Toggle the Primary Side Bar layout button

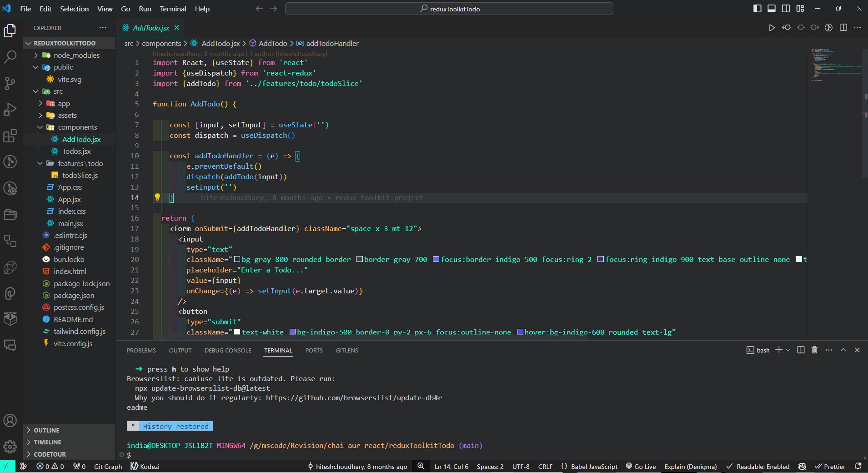[757, 9]
